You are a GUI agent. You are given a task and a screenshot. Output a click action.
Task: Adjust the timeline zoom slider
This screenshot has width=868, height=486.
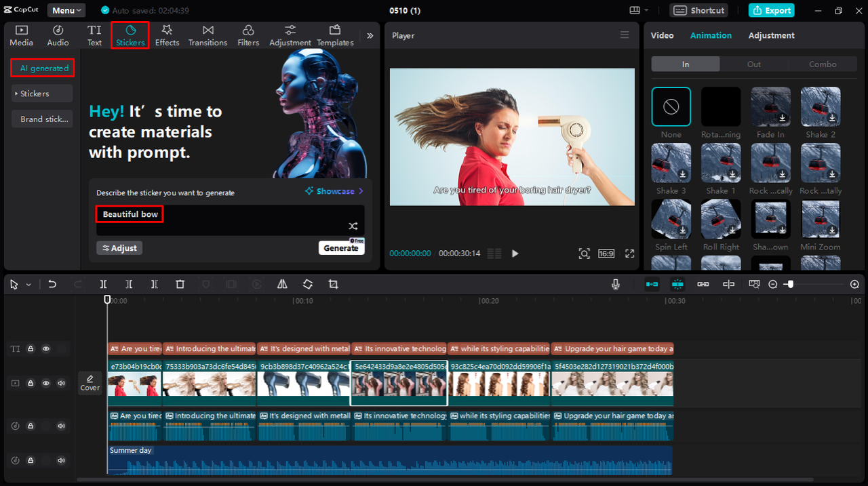pos(790,285)
